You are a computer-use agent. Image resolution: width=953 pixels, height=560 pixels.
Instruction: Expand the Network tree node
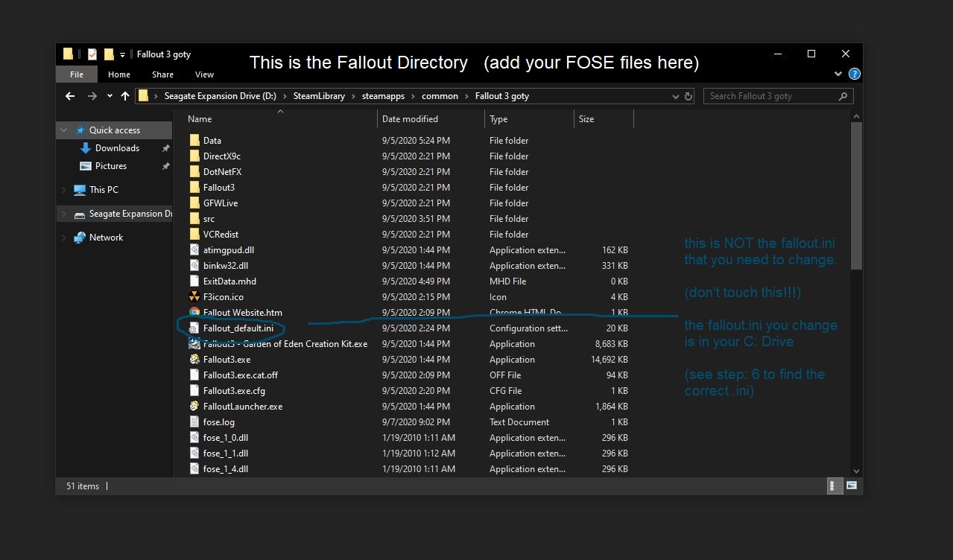tap(64, 238)
